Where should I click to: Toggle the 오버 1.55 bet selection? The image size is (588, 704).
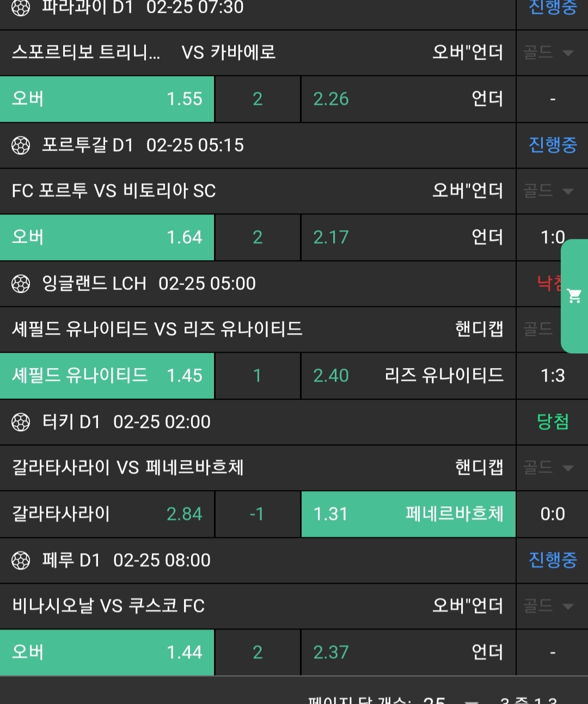(x=107, y=99)
